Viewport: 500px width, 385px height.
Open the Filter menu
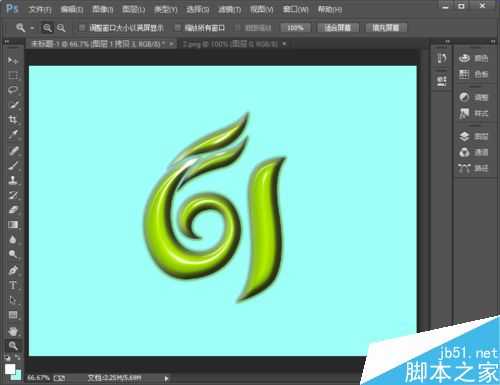click(x=230, y=10)
